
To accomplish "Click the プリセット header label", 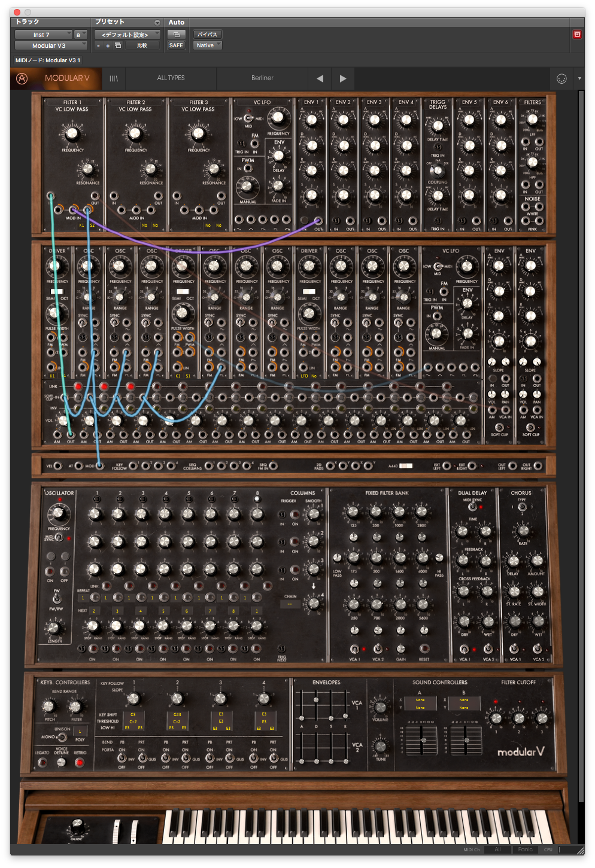I will tap(110, 22).
